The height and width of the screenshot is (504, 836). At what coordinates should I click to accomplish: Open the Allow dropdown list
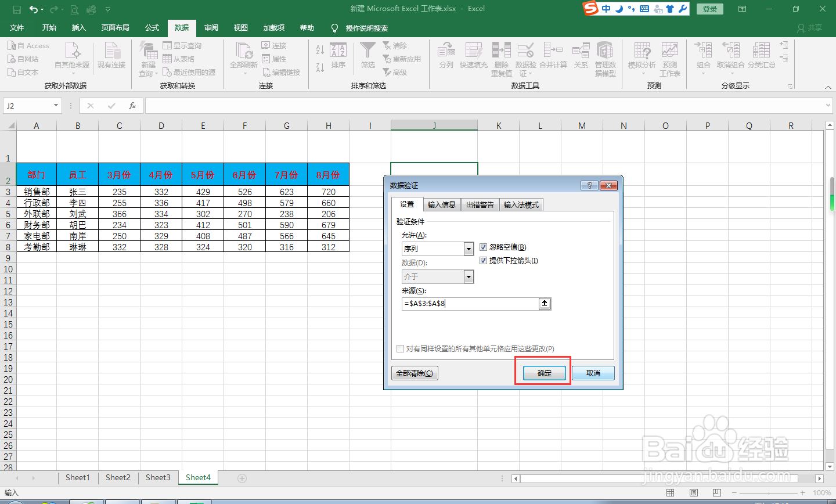(x=469, y=249)
